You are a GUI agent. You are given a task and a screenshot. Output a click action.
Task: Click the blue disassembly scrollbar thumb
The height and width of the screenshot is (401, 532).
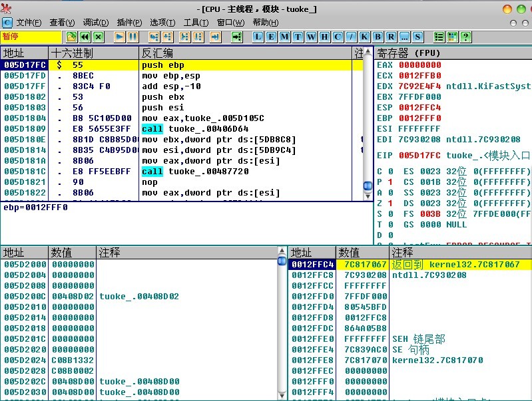(368, 186)
